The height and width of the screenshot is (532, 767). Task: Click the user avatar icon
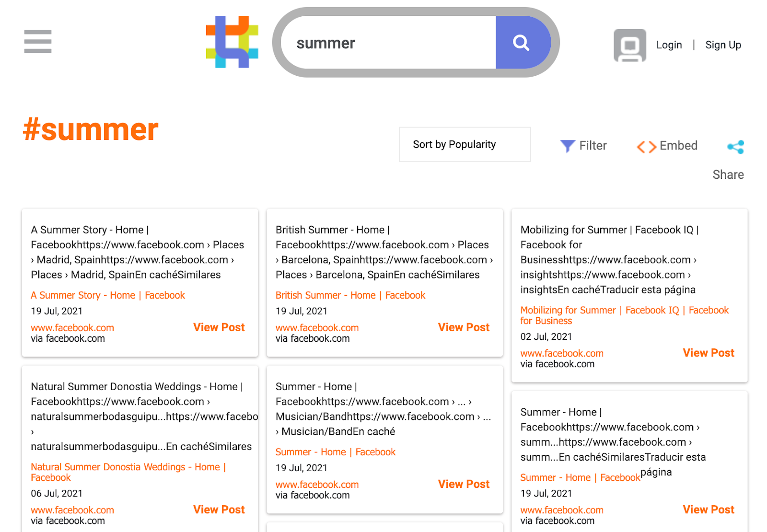coord(629,45)
